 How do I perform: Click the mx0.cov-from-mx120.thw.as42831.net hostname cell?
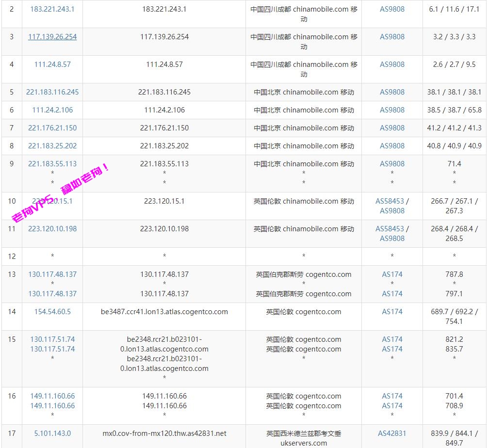coord(164,433)
